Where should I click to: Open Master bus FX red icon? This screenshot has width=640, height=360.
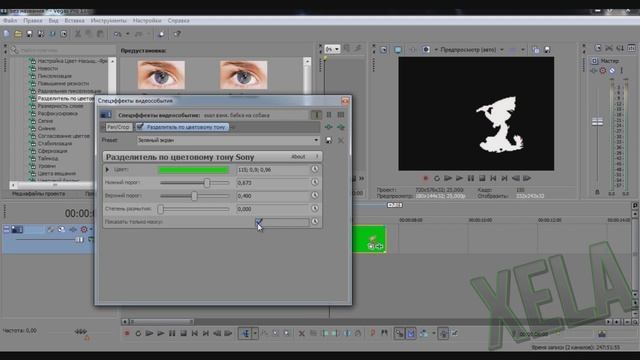(x=603, y=71)
